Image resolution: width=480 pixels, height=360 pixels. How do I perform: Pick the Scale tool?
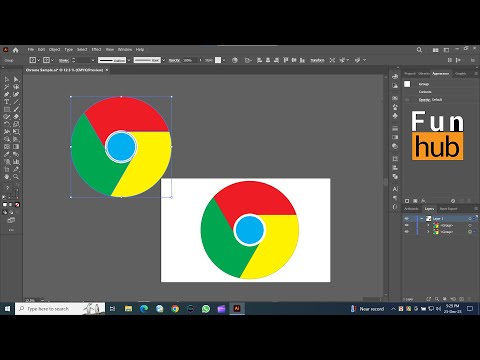pyautogui.click(x=16, y=124)
